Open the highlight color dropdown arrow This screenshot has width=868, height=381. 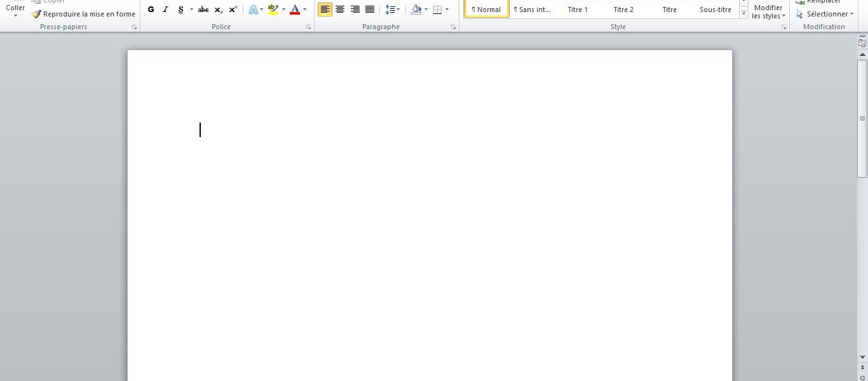pos(283,10)
